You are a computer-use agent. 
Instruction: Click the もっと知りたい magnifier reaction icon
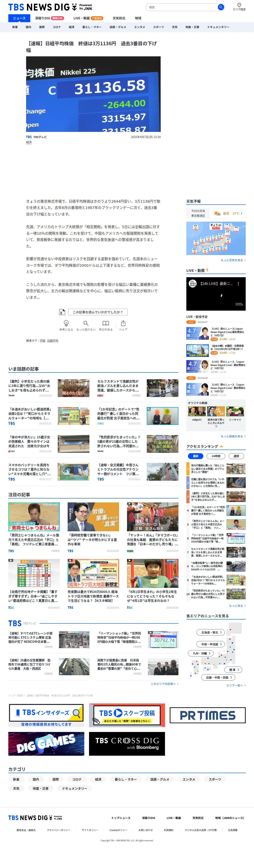pyautogui.click(x=86, y=323)
